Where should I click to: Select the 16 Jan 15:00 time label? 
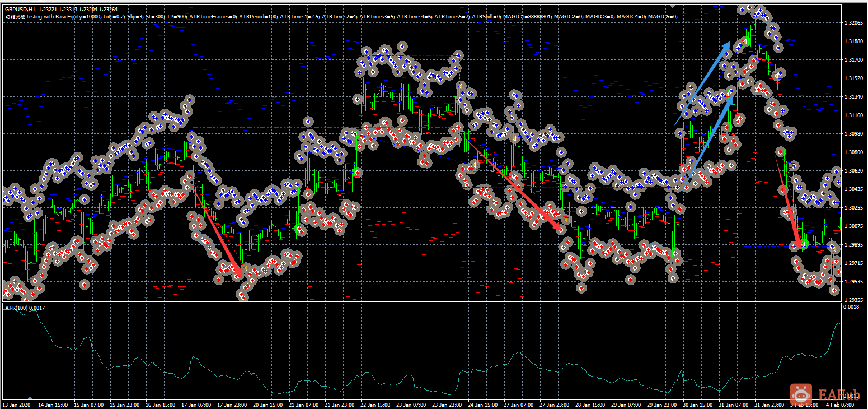pyautogui.click(x=162, y=405)
